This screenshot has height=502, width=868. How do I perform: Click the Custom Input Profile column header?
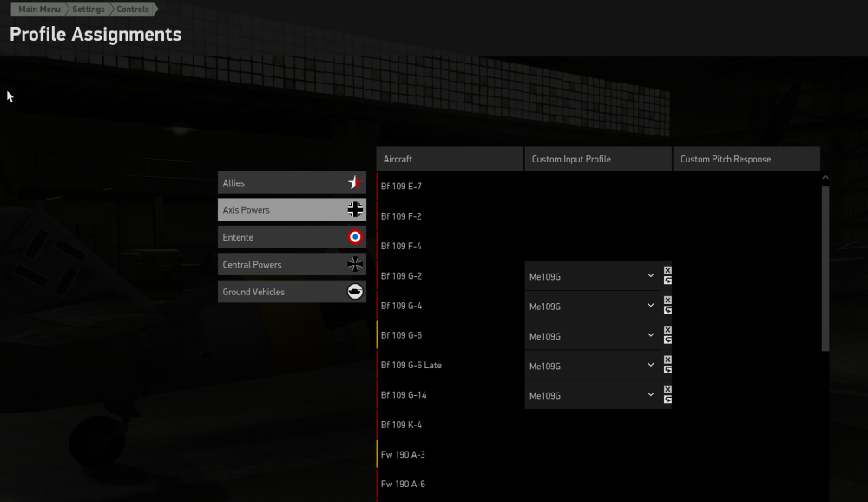click(598, 159)
